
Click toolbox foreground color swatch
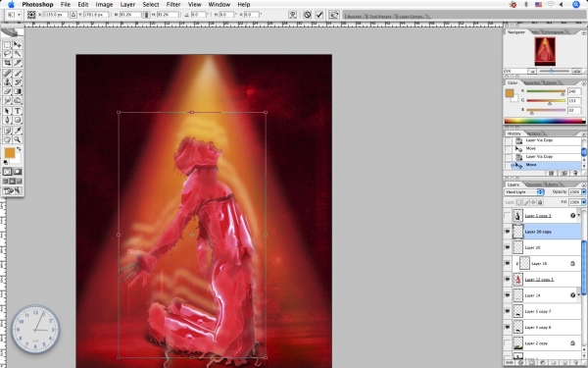(x=9, y=153)
